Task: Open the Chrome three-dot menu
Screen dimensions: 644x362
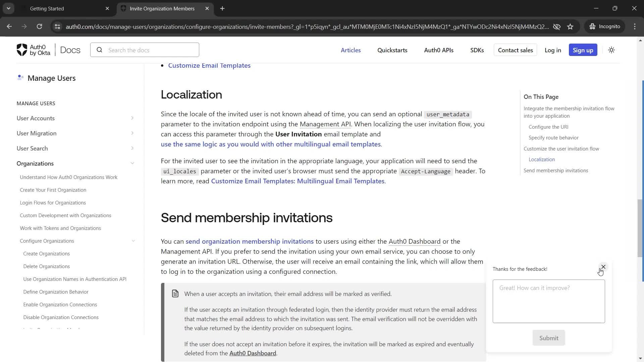Action: pos(635,26)
